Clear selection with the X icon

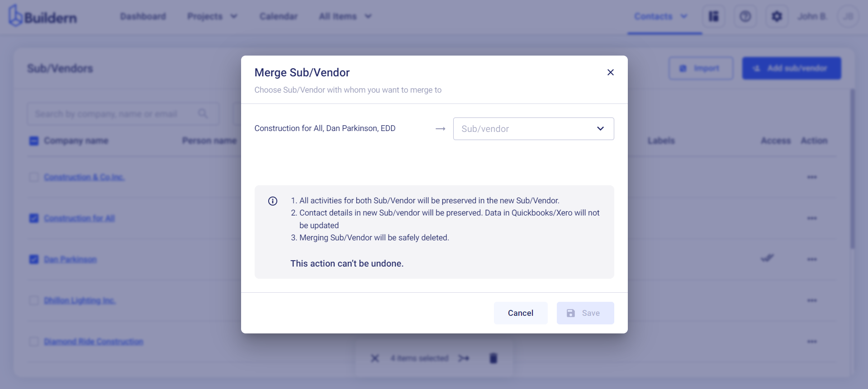coord(375,358)
